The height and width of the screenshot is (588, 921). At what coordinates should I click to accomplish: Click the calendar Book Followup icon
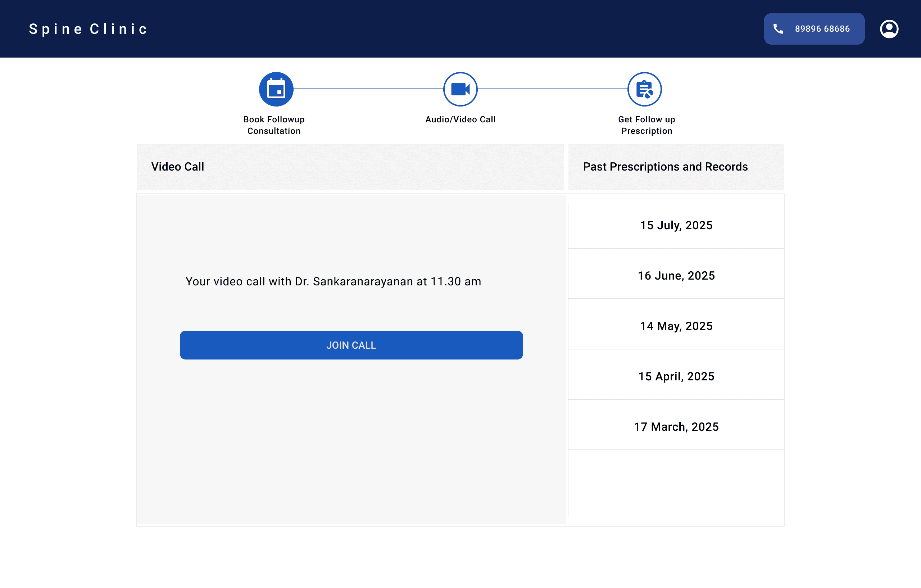coord(276,89)
